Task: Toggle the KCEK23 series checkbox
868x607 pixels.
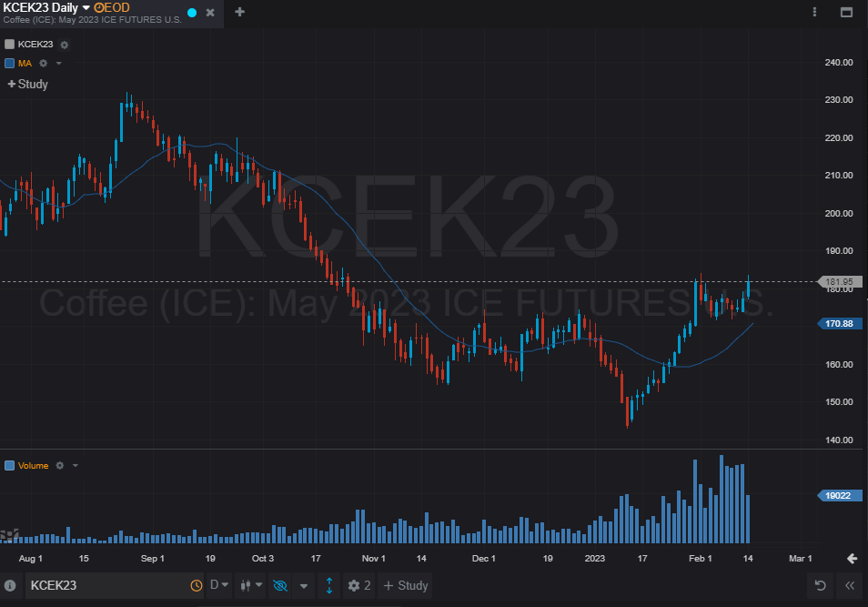Action: pos(9,45)
